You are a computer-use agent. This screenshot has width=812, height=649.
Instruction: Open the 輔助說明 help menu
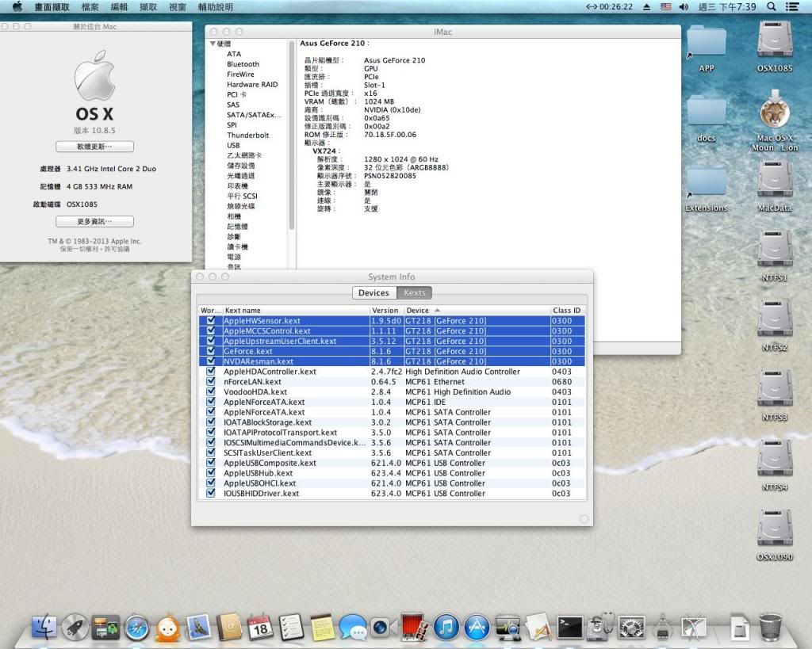click(216, 6)
